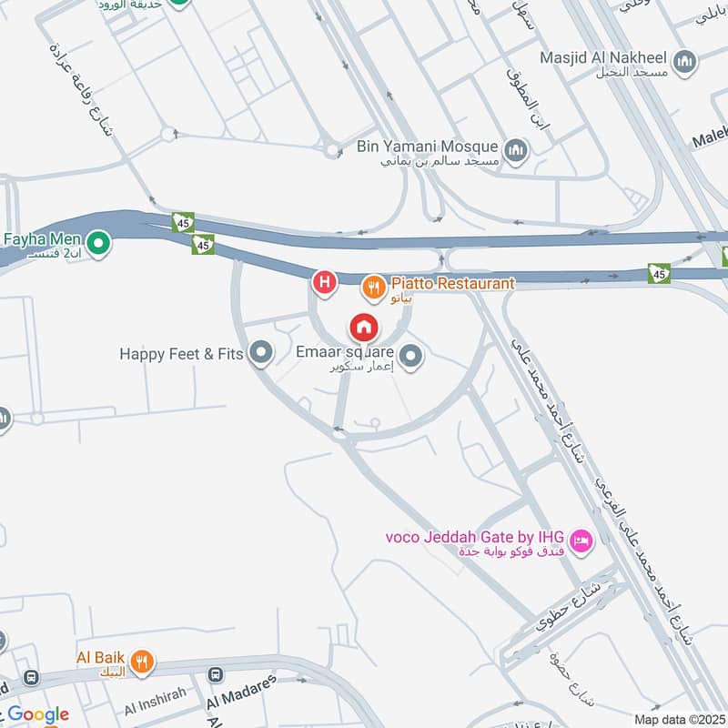Click the bus stop icon near Al Madares
Image resolution: width=728 pixels, height=728 pixels.
[x=216, y=674]
